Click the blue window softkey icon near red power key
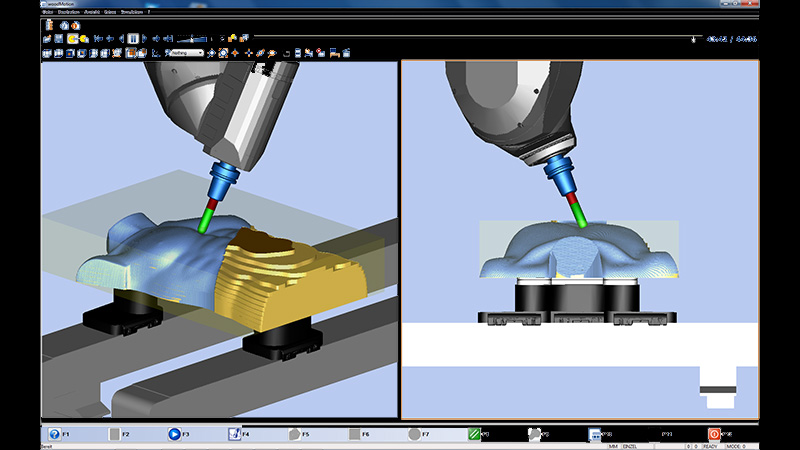Screen dimensions: 800x450 coord(594,434)
